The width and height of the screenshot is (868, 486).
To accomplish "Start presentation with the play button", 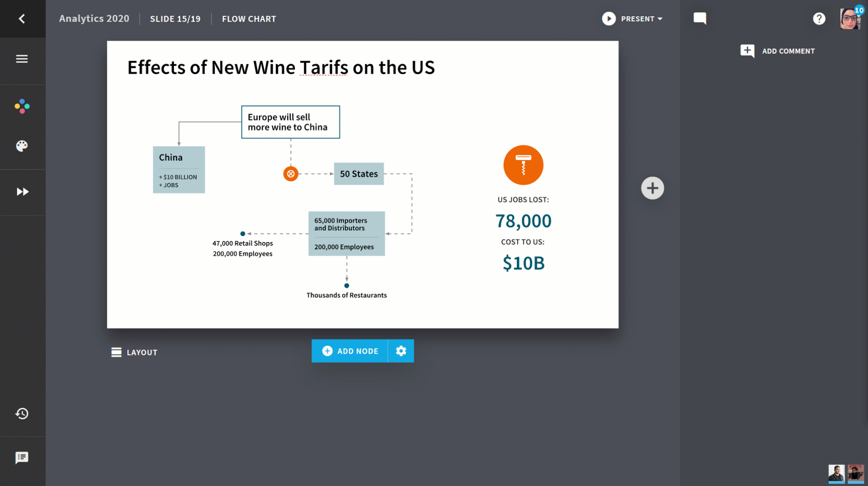I will click(609, 19).
